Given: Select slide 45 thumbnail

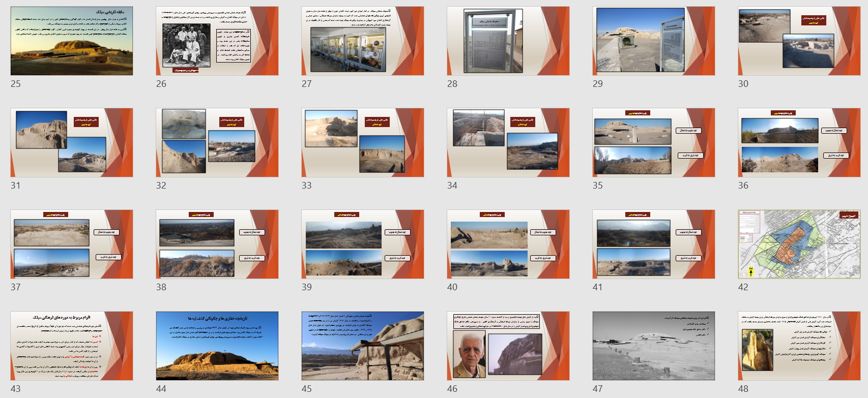Looking at the screenshot, I should point(363,346).
